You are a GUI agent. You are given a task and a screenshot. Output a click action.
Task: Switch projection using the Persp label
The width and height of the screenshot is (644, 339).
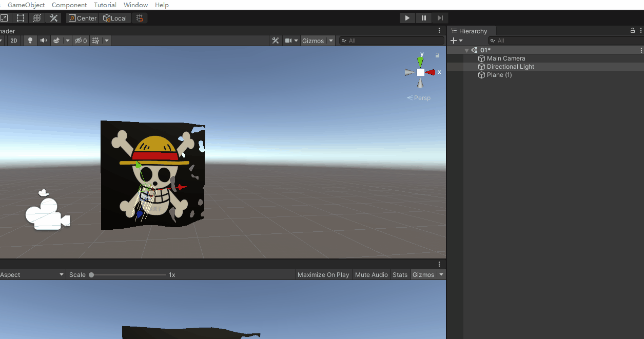click(x=419, y=98)
